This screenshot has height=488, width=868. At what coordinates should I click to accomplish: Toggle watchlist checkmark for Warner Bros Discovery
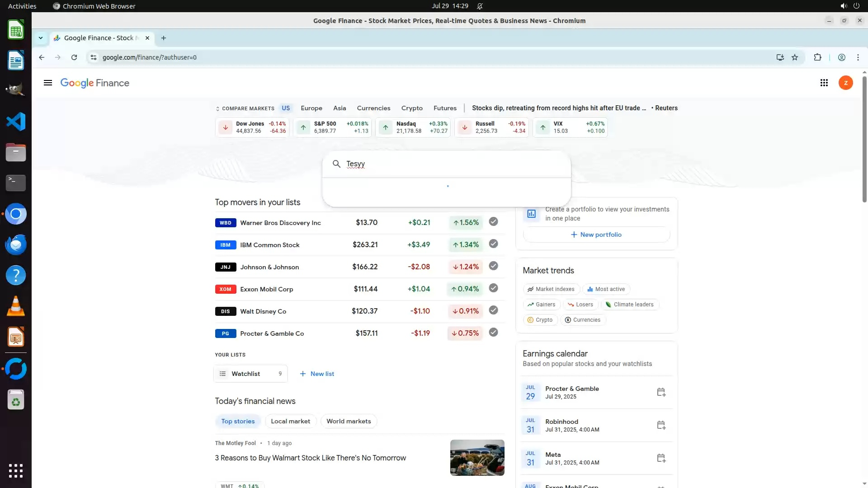pyautogui.click(x=493, y=222)
